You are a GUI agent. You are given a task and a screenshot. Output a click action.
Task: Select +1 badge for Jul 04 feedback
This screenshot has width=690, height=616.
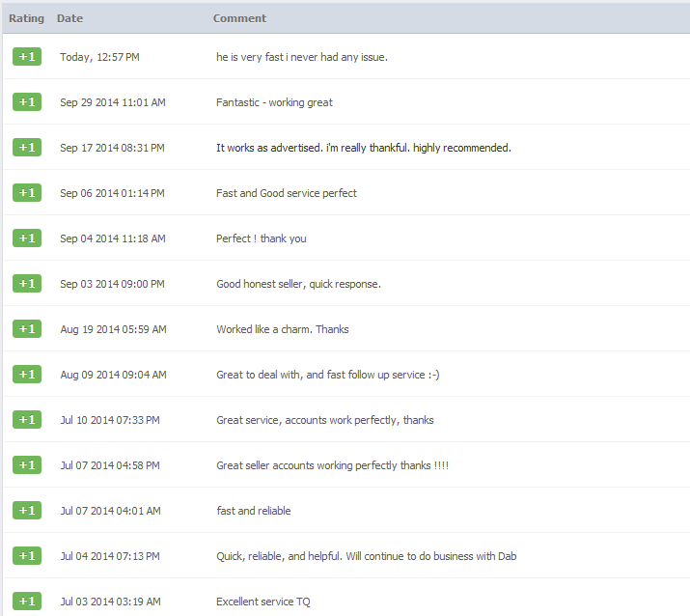point(27,556)
